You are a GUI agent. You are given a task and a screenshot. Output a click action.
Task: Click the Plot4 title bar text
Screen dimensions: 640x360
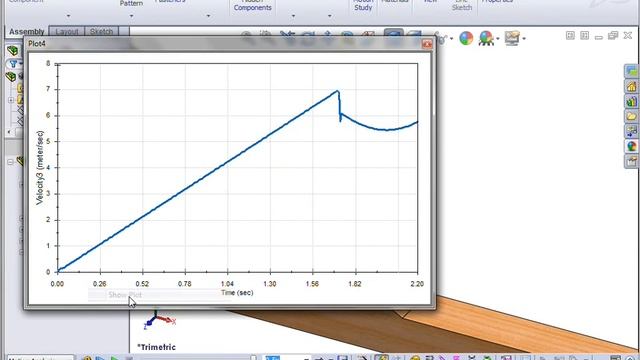pos(37,44)
